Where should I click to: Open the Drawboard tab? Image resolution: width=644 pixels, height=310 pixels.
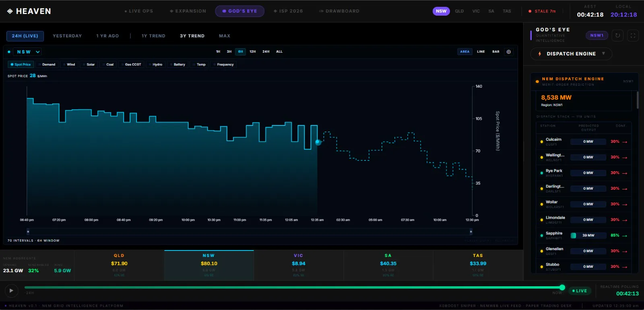pyautogui.click(x=339, y=11)
